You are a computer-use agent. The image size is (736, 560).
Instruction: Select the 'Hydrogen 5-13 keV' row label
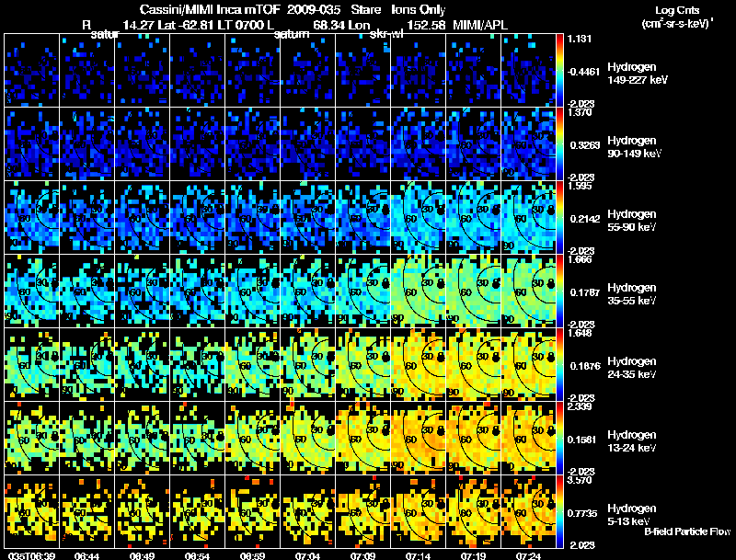click(x=632, y=515)
